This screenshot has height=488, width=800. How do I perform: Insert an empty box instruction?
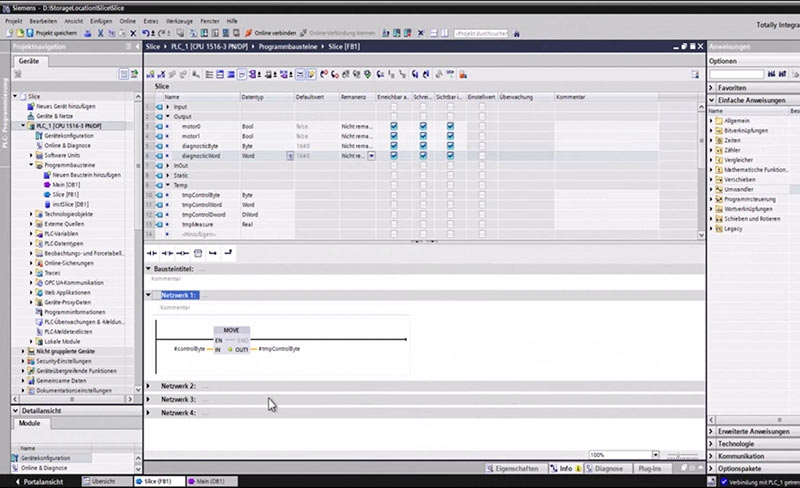coord(198,253)
